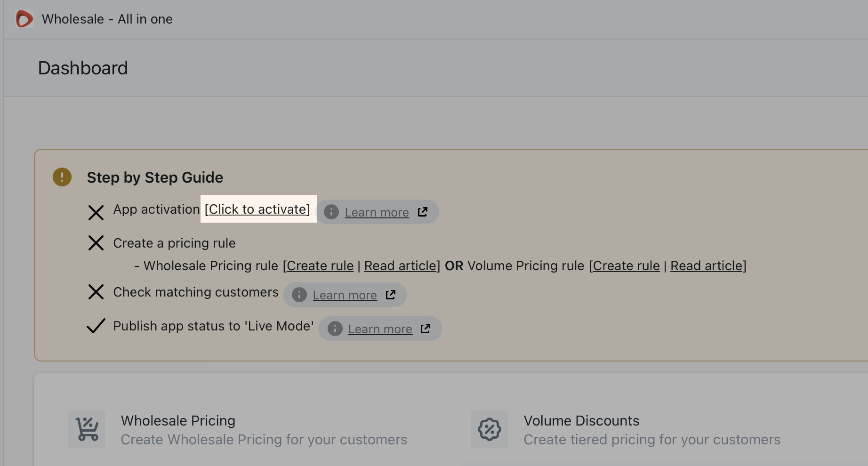Viewport: 868px width, 466px height.
Task: Click the Volume Discounts percent badge icon
Action: 490,429
